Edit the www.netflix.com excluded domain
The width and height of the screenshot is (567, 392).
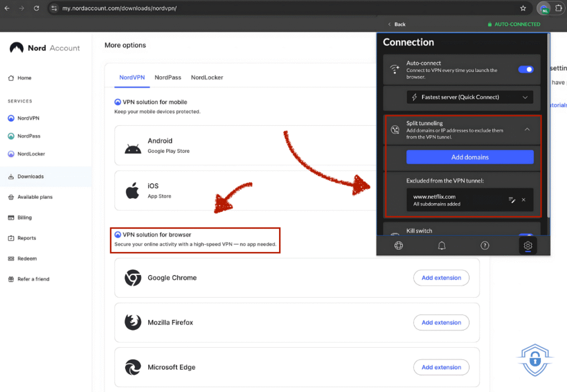(512, 200)
